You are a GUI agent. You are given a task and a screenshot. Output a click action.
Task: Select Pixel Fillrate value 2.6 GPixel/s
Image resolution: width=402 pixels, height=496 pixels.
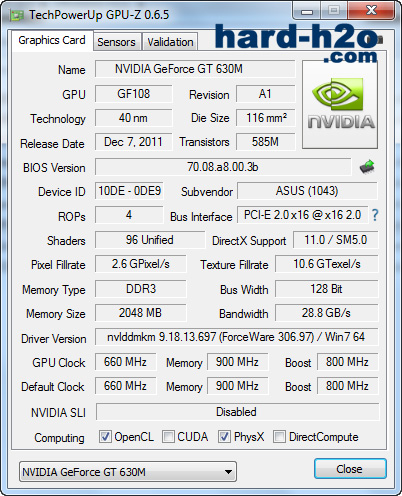pos(141,264)
